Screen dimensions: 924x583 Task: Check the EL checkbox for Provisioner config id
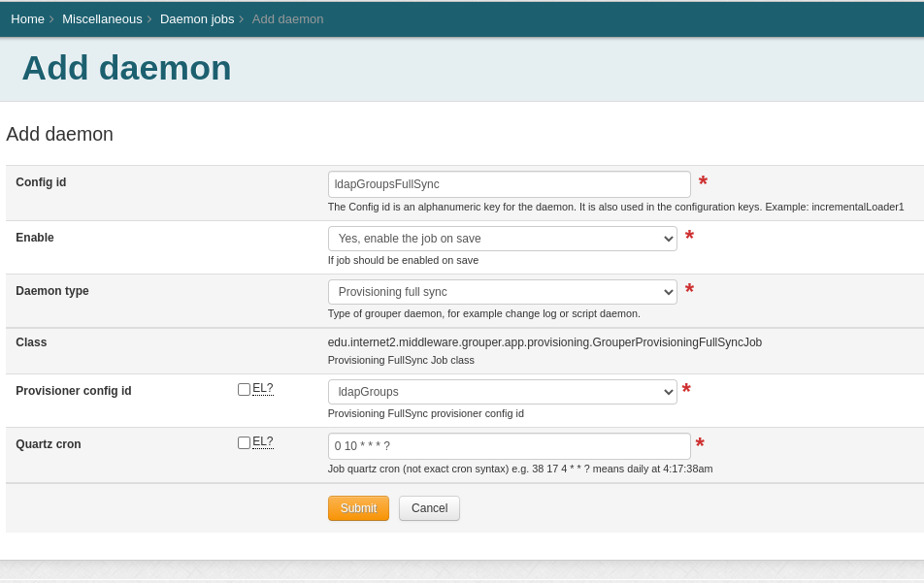244,389
